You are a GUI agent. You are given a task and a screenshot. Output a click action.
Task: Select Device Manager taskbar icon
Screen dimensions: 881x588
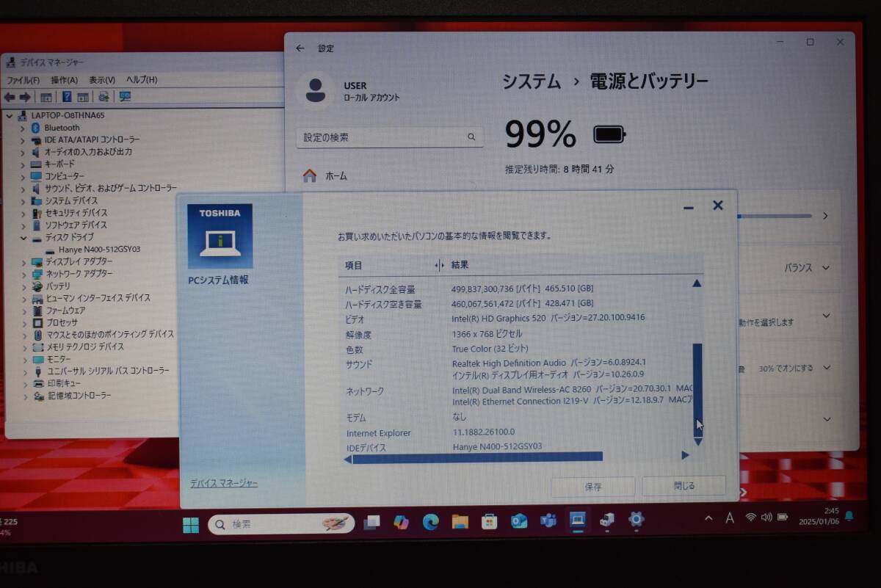(x=607, y=520)
